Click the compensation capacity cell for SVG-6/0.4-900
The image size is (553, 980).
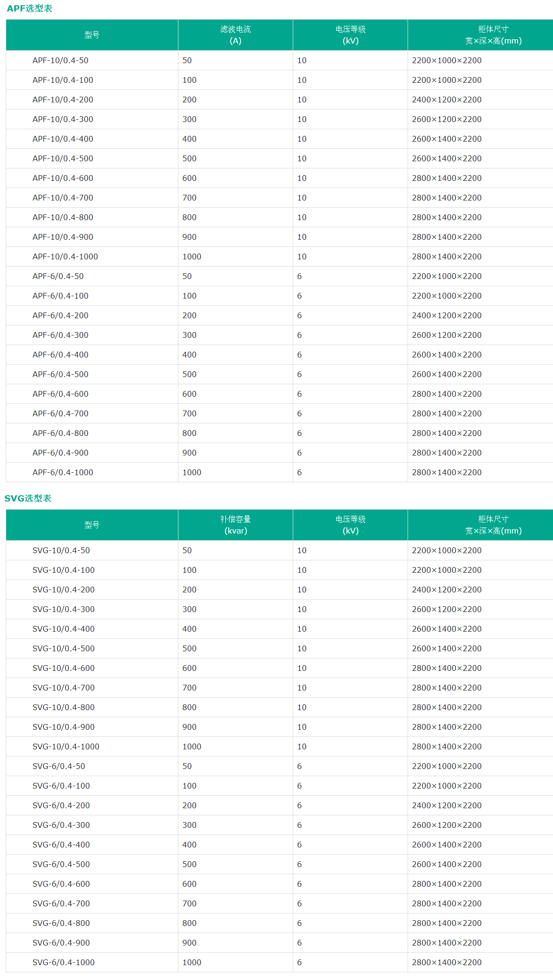[x=189, y=943]
